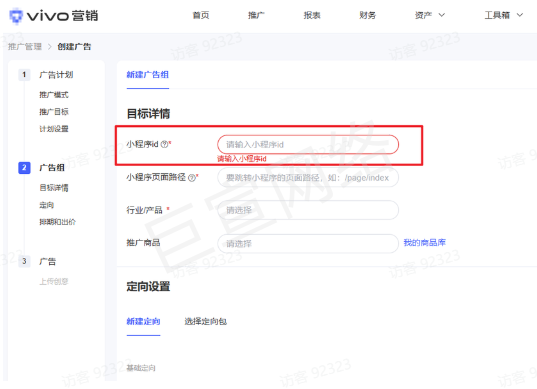Jump to 推广模式 section
Image resolution: width=537 pixels, height=389 pixels.
click(54, 95)
